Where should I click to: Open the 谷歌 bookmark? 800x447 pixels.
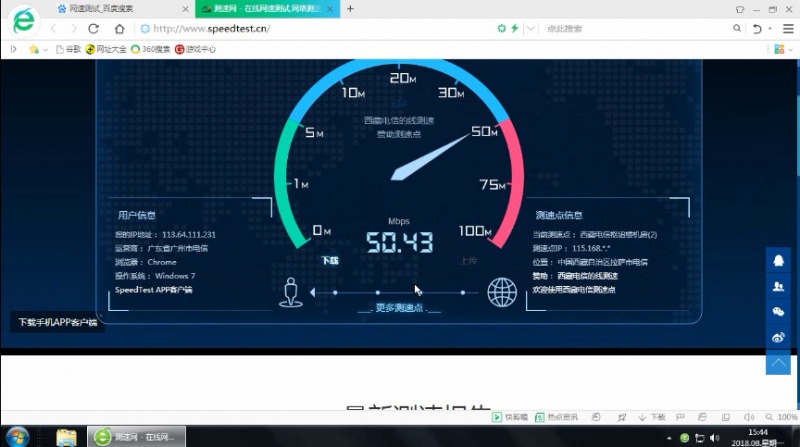[69, 49]
